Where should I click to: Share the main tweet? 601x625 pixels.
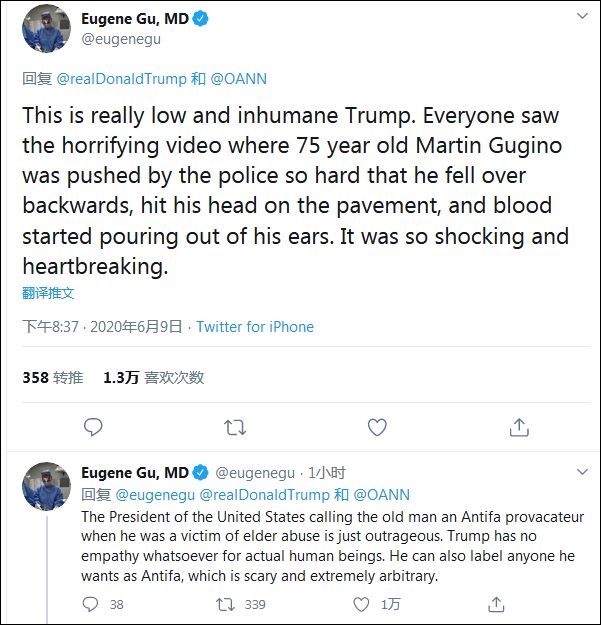pyautogui.click(x=519, y=427)
